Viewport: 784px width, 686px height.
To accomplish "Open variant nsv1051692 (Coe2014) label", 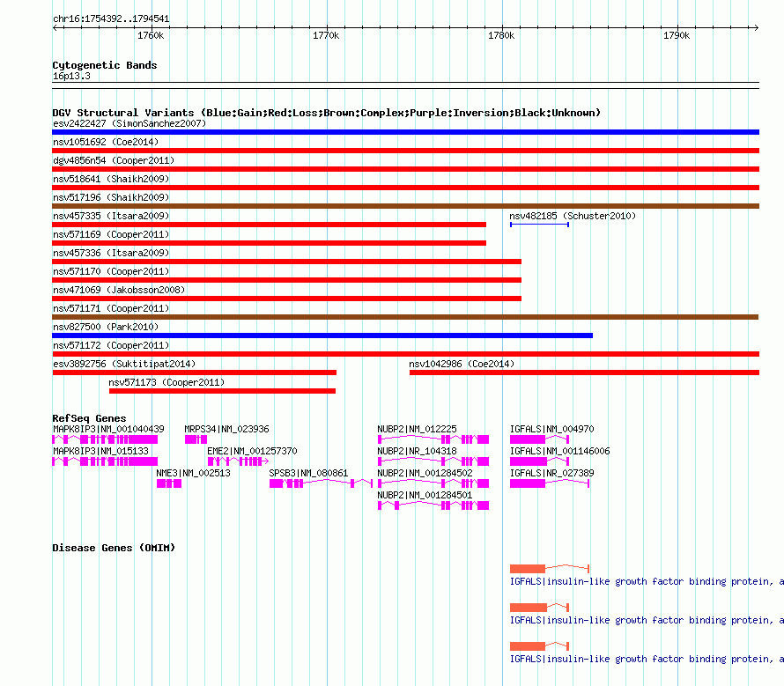I will (x=106, y=142).
